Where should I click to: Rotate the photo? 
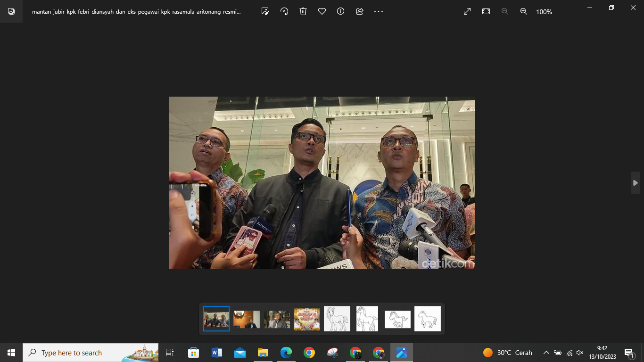point(284,11)
